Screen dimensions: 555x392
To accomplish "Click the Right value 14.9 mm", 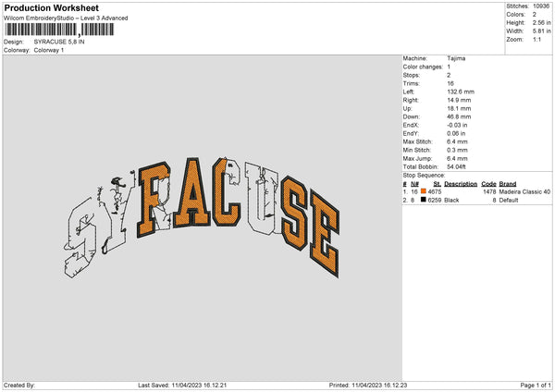I will pos(459,100).
